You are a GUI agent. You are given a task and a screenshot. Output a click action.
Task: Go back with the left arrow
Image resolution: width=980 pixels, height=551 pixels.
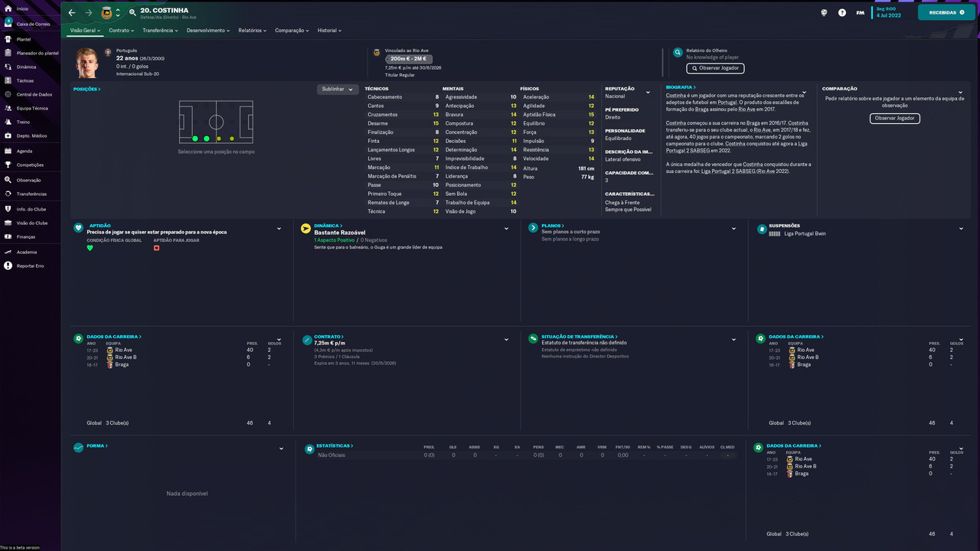point(72,13)
